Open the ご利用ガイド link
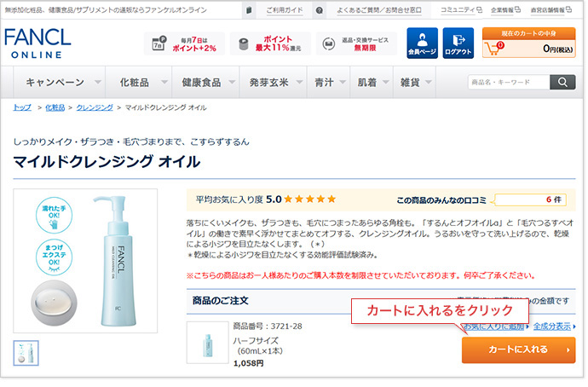The height and width of the screenshot is (387, 588). [x=285, y=10]
